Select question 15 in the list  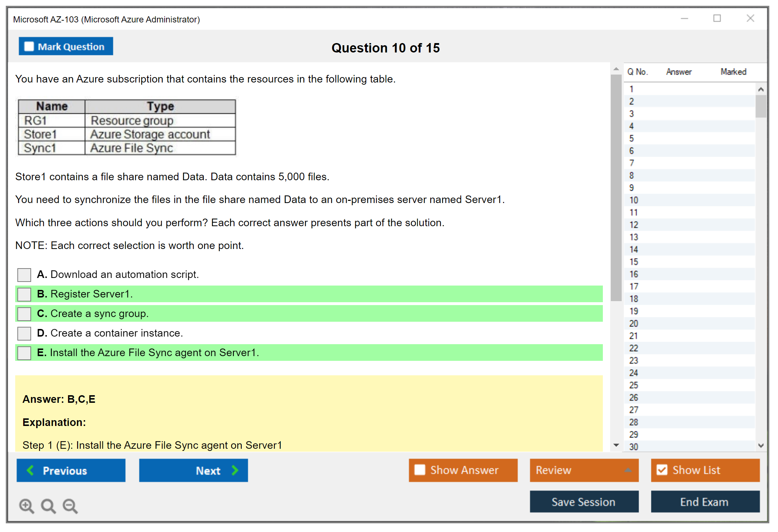point(634,262)
